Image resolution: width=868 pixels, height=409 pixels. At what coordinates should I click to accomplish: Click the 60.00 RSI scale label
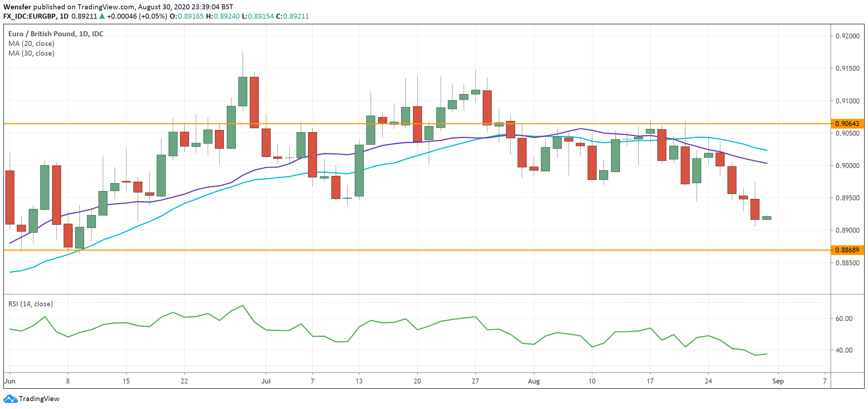point(844,319)
